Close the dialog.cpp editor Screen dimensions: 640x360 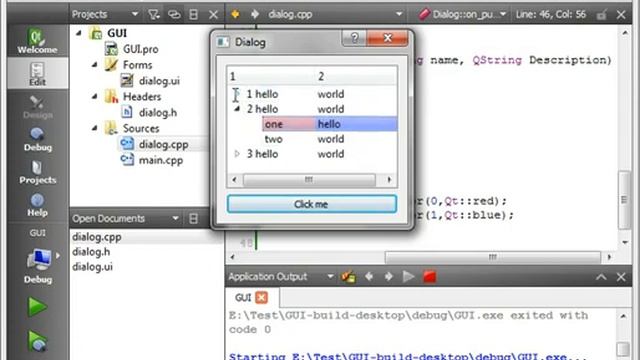621,15
